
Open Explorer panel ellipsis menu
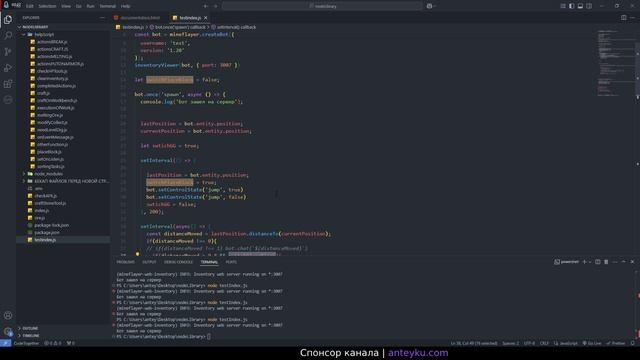coord(102,18)
